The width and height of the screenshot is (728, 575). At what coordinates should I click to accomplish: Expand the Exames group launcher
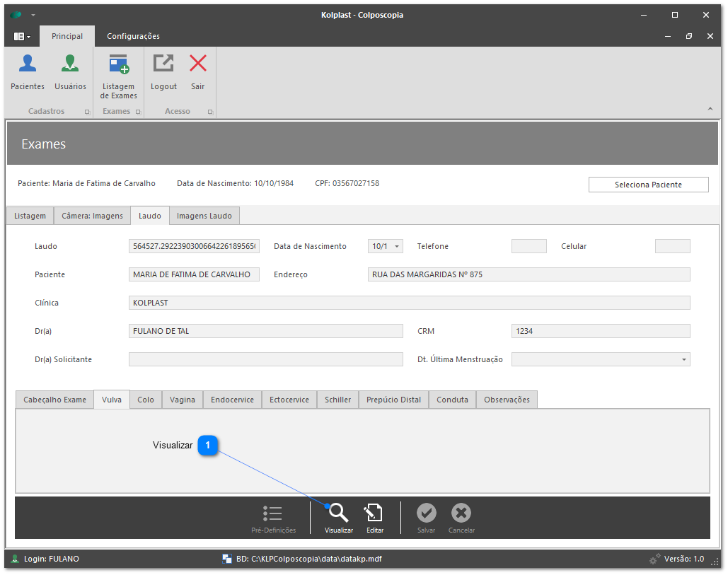[x=138, y=112]
